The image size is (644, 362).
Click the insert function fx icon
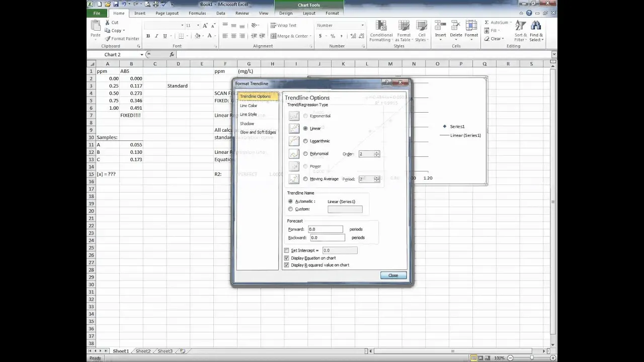(172, 54)
